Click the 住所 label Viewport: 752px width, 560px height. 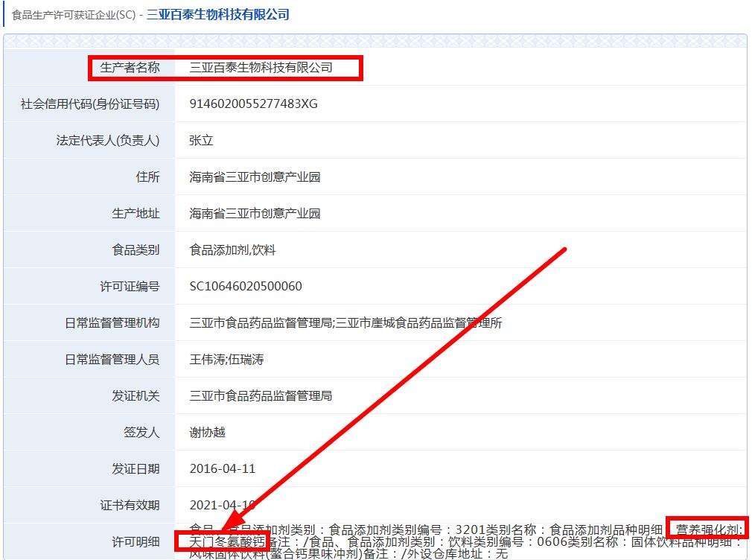click(147, 177)
